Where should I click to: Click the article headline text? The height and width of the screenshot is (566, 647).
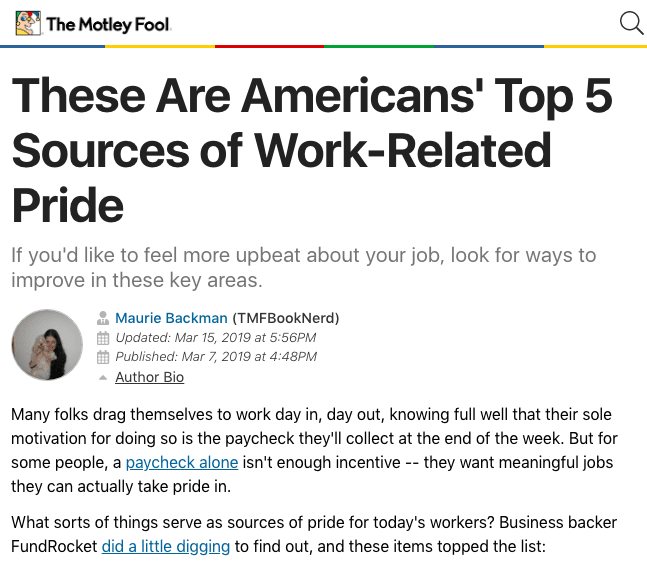(x=312, y=150)
